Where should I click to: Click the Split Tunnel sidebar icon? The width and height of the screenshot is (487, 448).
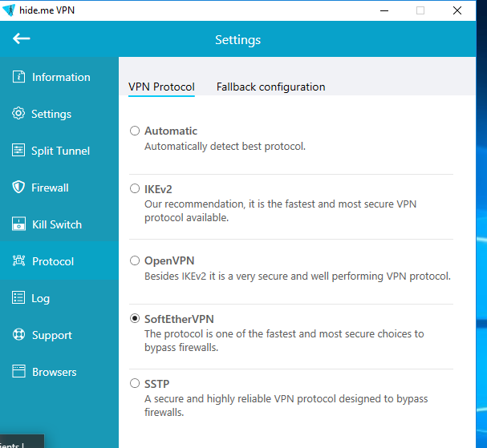18,150
